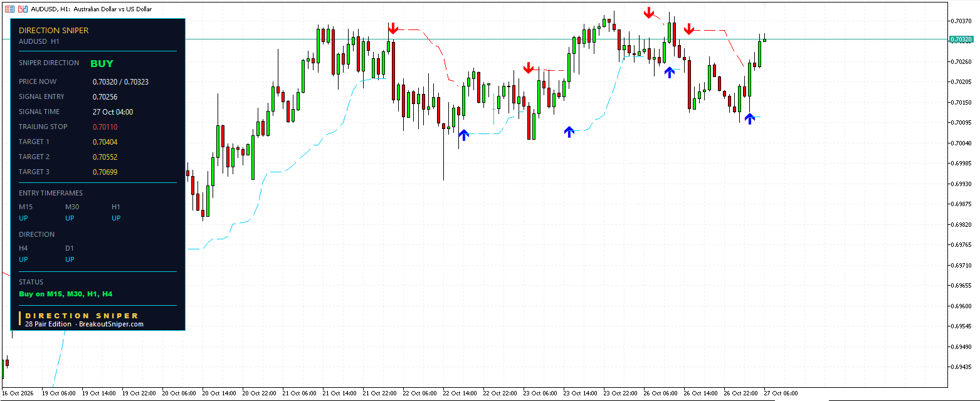This screenshot has width=980, height=401.
Task: Click the 0.70370 price axis label
Action: click(961, 21)
